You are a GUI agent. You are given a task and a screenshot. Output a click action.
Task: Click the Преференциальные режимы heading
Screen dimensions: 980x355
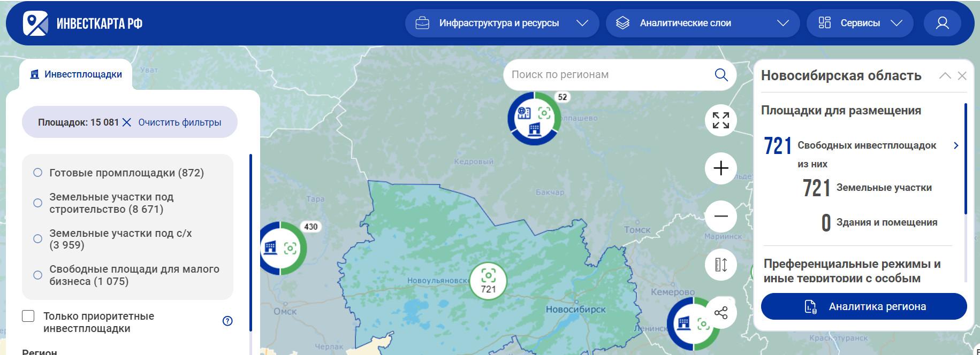pos(852,271)
